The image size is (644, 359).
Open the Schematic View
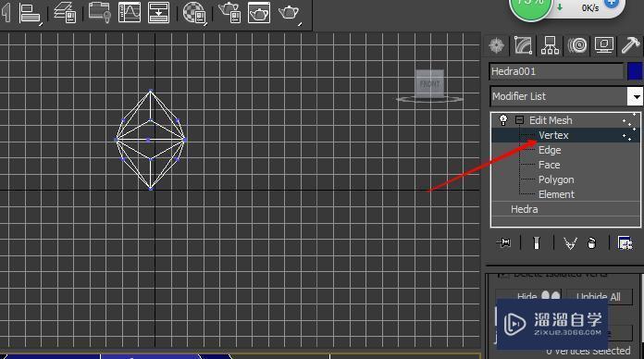tap(158, 12)
